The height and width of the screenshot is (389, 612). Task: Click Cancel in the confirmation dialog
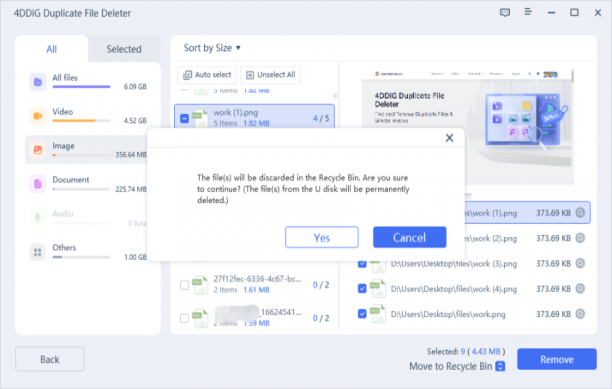(409, 237)
